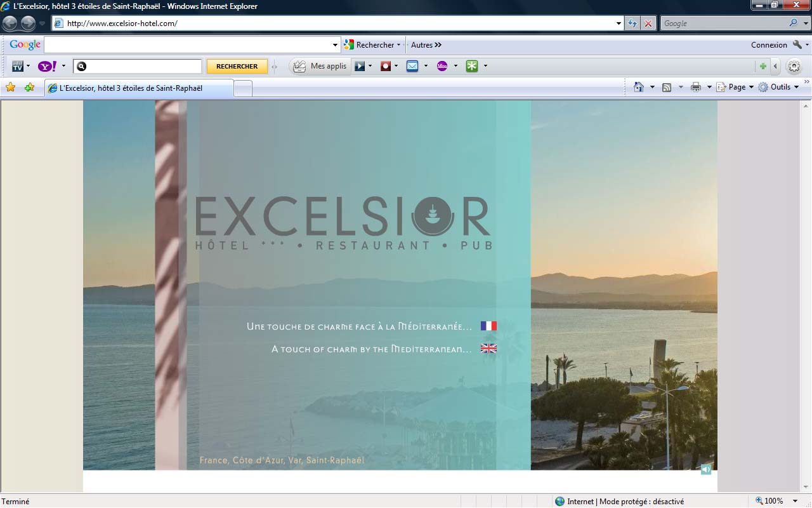Toggle the page sound speaker icon
Viewport: 812px width, 508px height.
(x=706, y=470)
